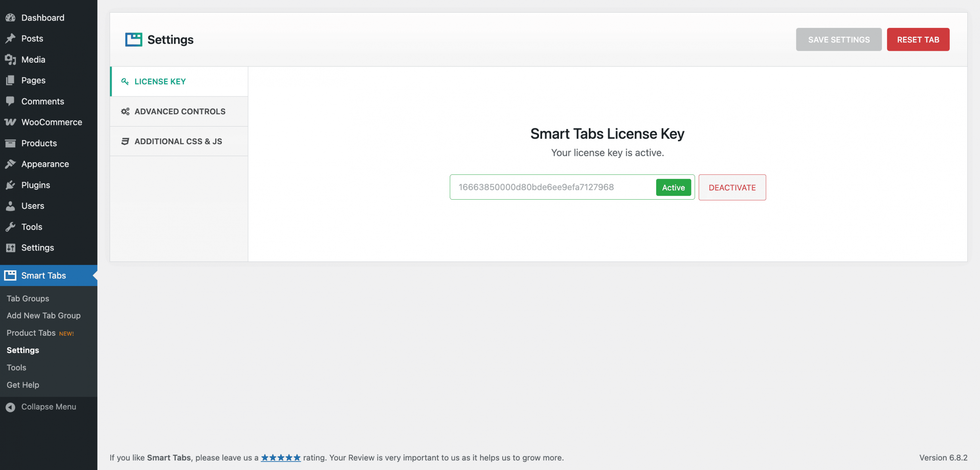Open the Users menu
Viewport: 980px width, 470px height.
(x=49, y=206)
